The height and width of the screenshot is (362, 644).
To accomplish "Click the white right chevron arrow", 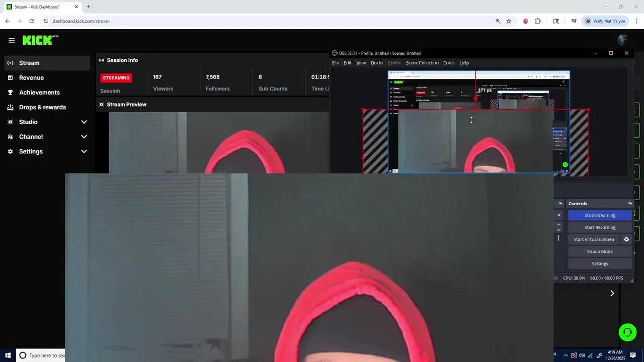I will (x=612, y=293).
